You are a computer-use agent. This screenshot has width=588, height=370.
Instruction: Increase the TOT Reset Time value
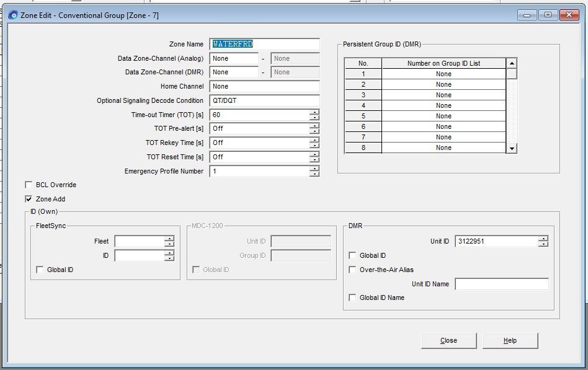[x=314, y=154]
